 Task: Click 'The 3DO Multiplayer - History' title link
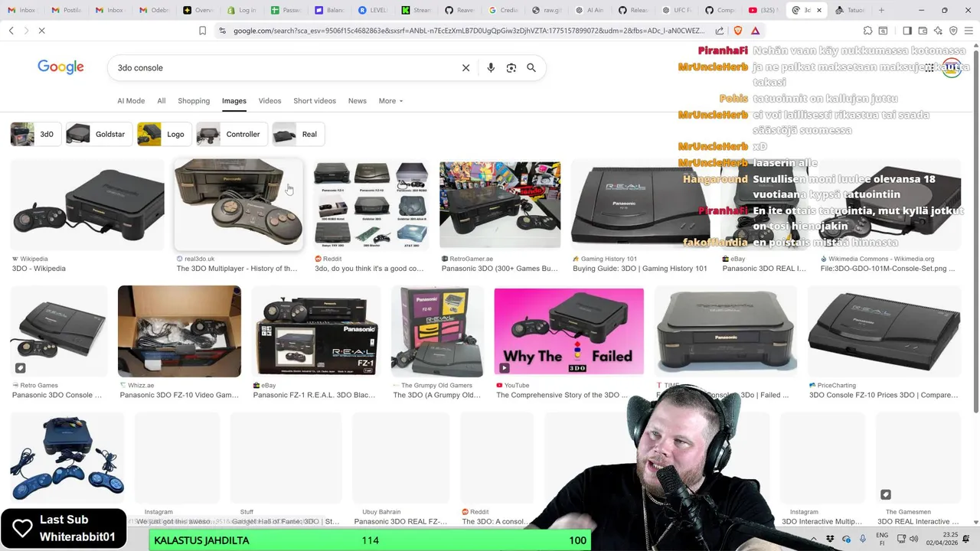[x=237, y=269]
